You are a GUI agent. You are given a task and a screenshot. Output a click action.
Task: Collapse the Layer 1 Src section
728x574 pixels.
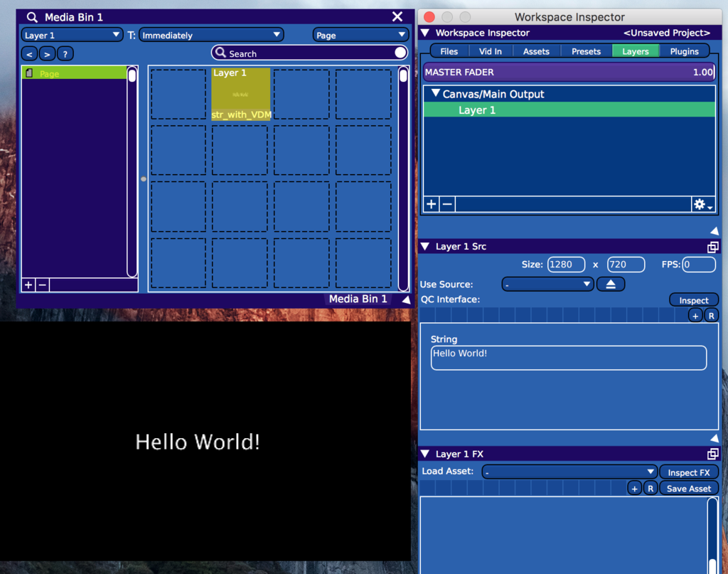pyautogui.click(x=425, y=247)
